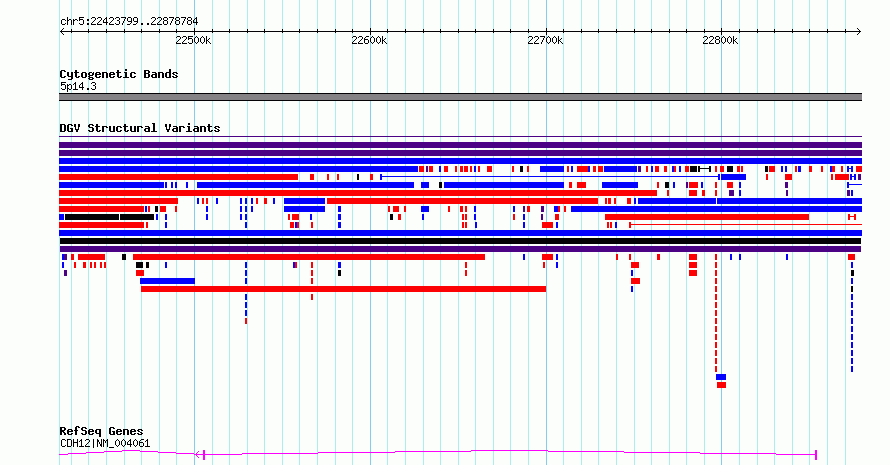Click the 22700k ruler label
The image size is (890, 465).
tap(545, 40)
